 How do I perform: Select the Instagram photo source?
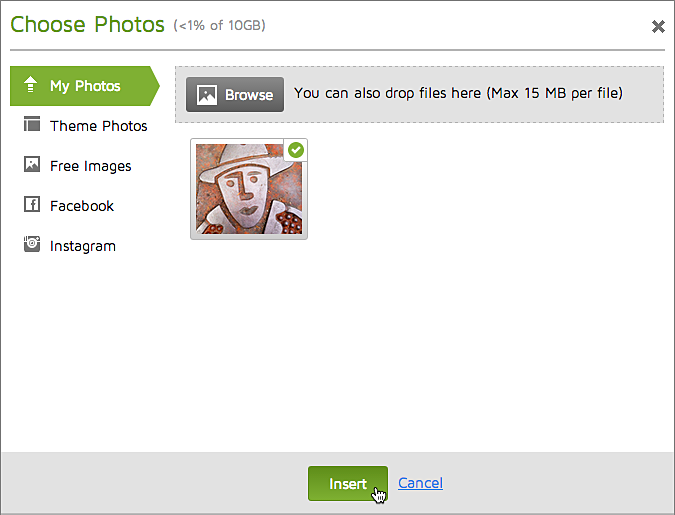pyautogui.click(x=82, y=246)
